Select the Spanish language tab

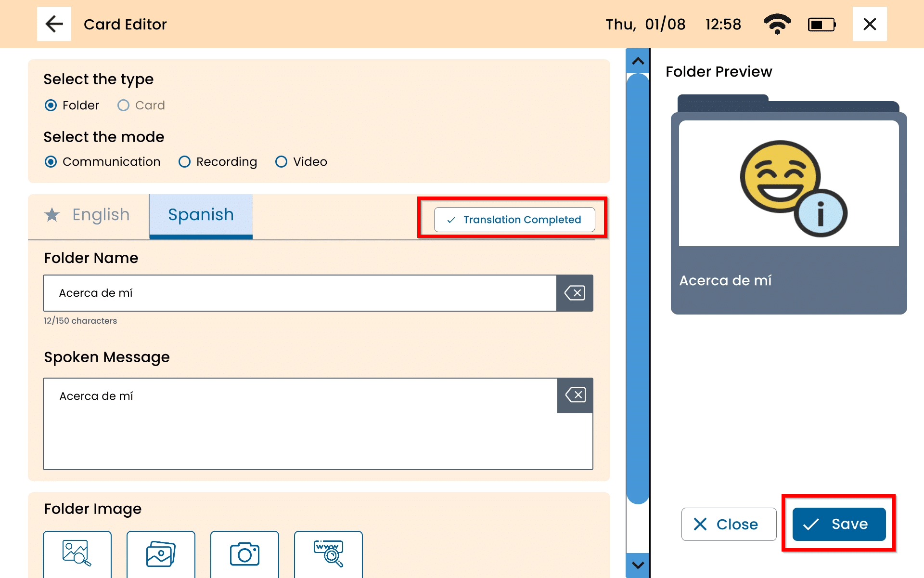tap(201, 215)
